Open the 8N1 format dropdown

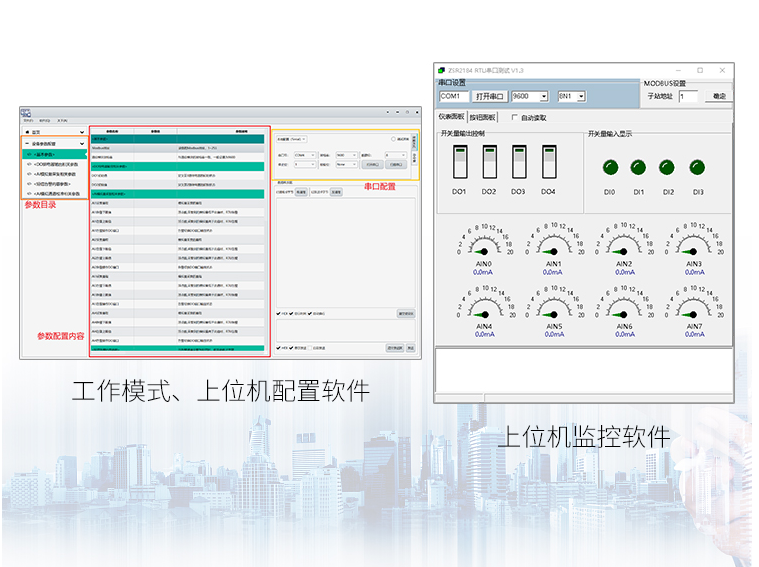581,96
